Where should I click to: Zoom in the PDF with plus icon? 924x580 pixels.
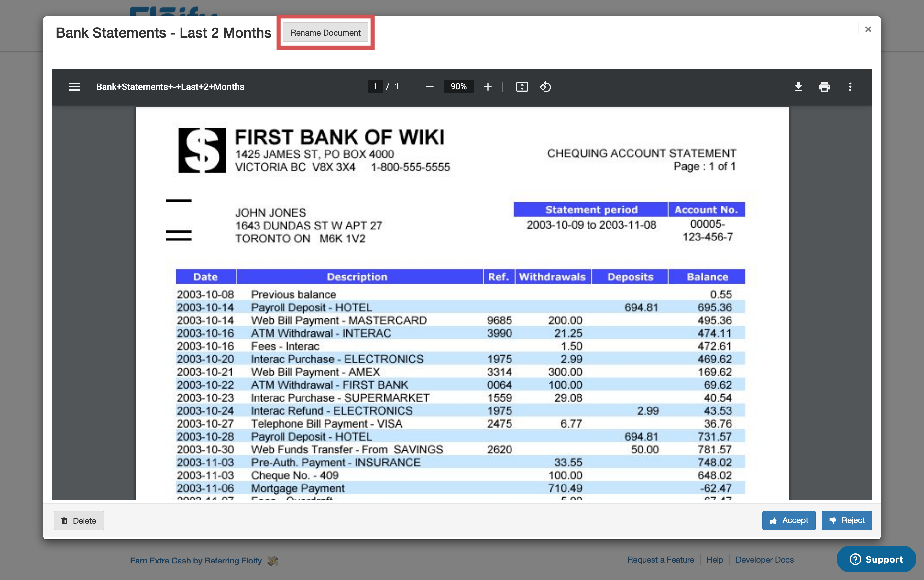[x=488, y=87]
